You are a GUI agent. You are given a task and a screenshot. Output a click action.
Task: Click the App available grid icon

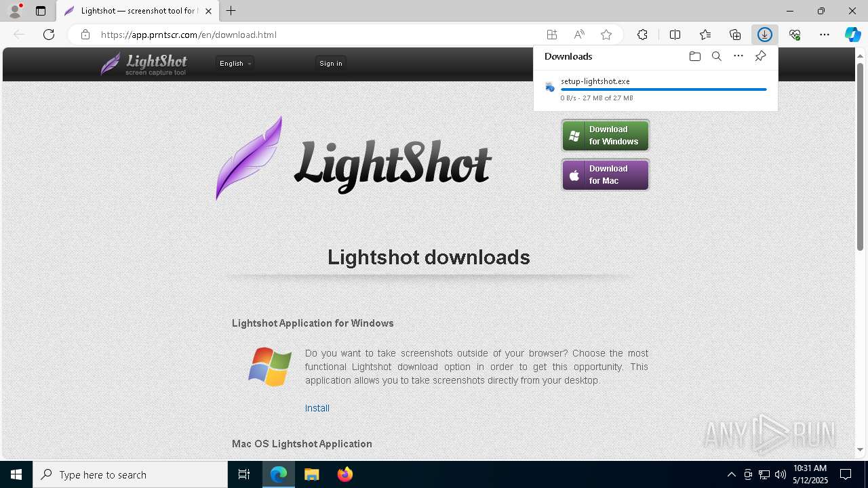tap(552, 35)
